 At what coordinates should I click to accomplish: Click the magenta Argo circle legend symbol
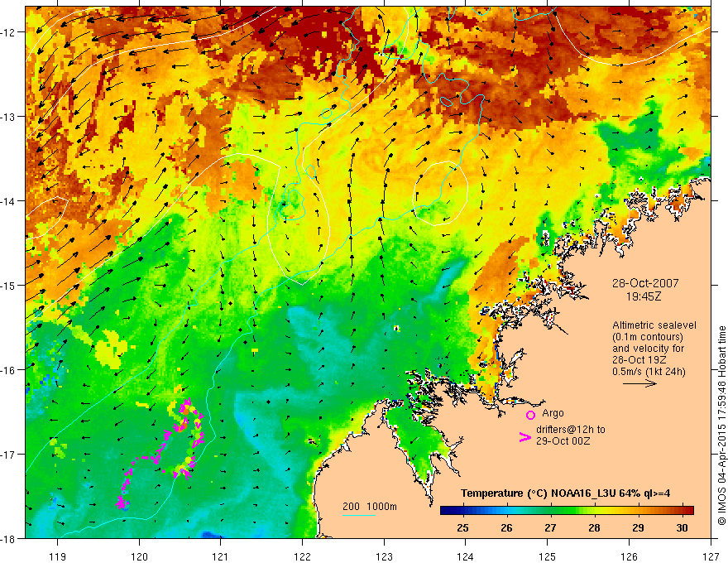click(530, 415)
